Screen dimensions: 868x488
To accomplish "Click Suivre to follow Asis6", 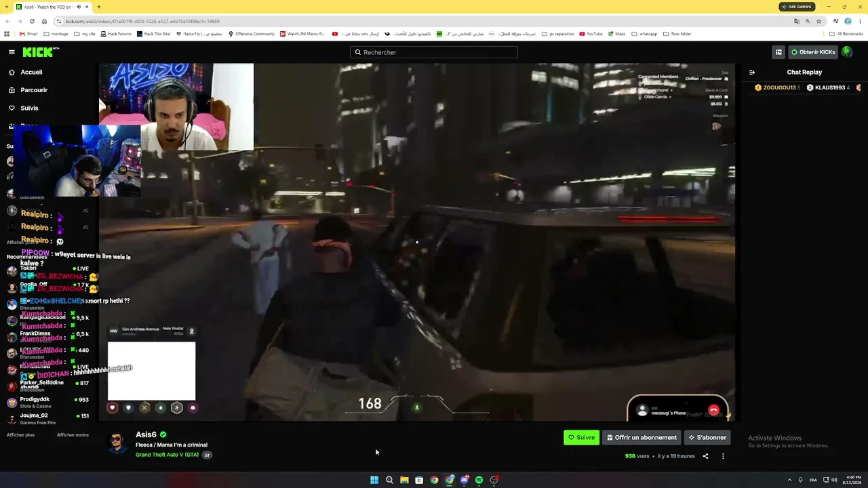I will tap(581, 437).
